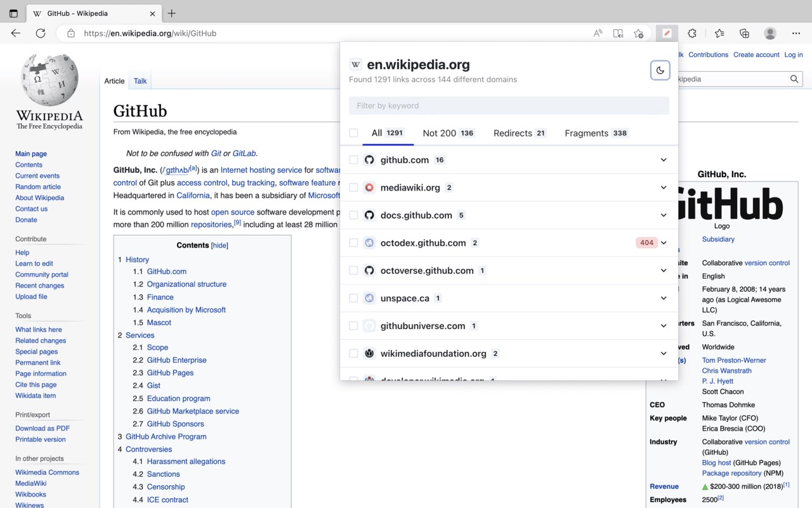Open the tab actions menu icon
The width and height of the screenshot is (812, 508).
click(13, 13)
